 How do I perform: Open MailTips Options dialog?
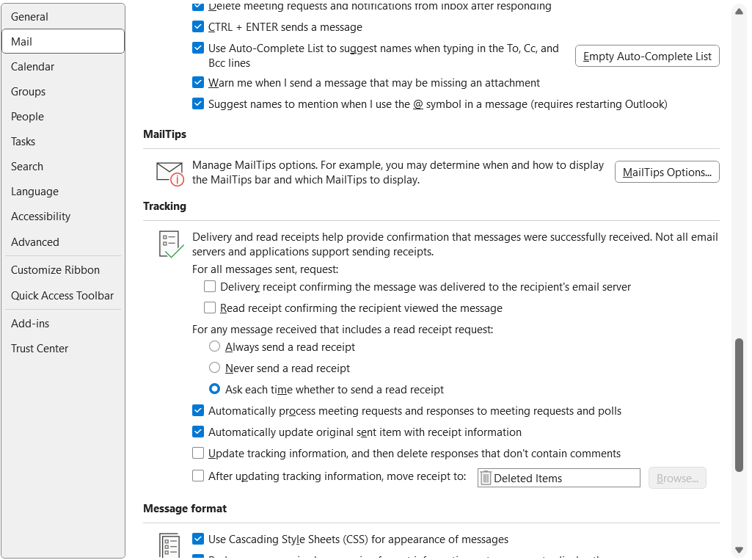pos(666,172)
